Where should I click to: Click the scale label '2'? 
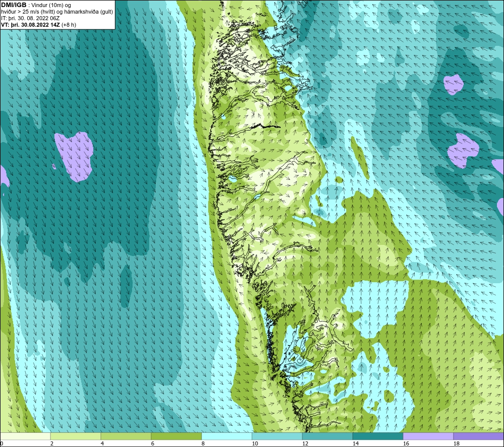click(x=52, y=444)
